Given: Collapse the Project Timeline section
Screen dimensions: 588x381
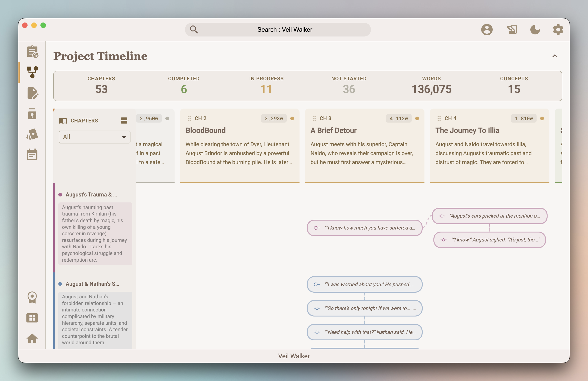Looking at the screenshot, I should coord(555,56).
